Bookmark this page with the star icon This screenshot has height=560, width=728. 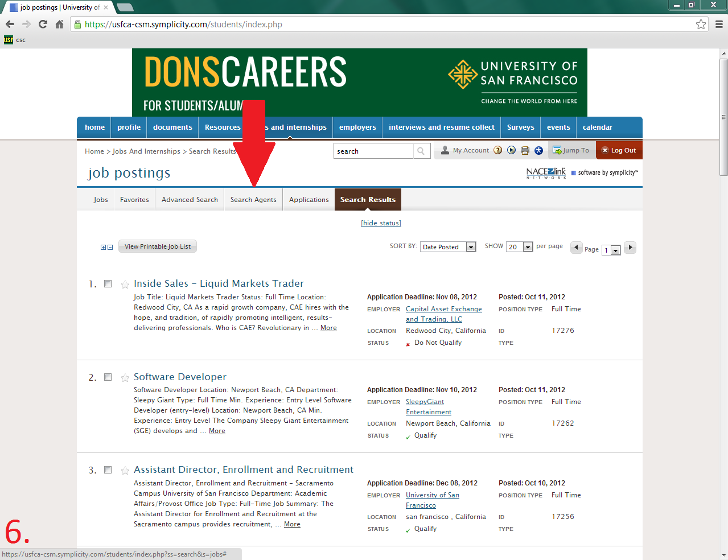click(701, 24)
